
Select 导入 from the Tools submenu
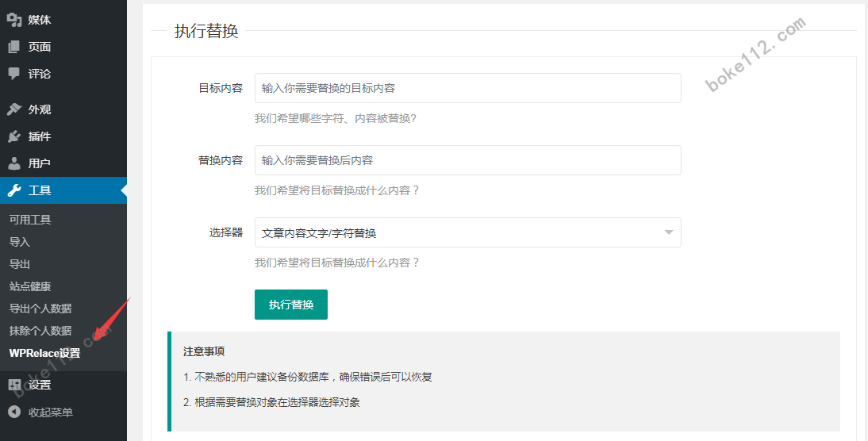pos(20,242)
